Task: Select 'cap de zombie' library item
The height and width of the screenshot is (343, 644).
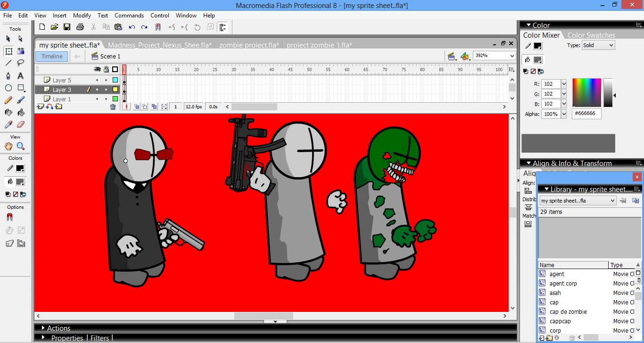Action: (568, 312)
